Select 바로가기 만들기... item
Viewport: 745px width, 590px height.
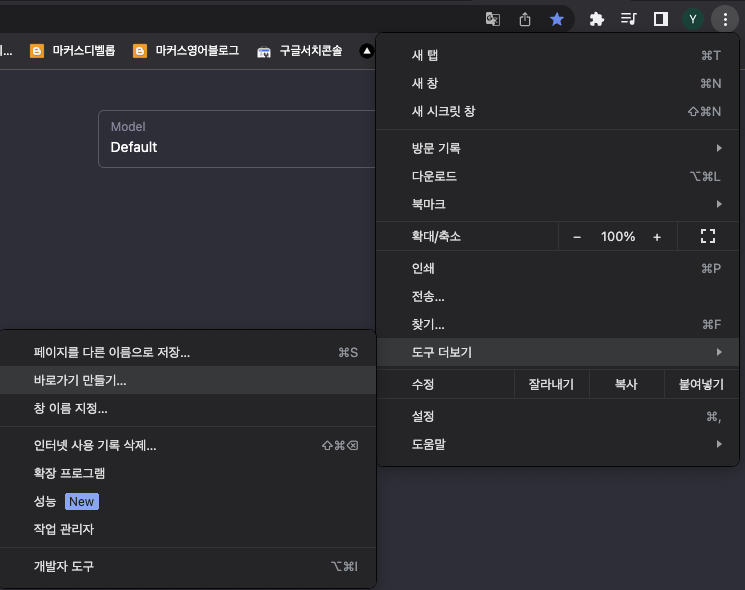click(188, 381)
